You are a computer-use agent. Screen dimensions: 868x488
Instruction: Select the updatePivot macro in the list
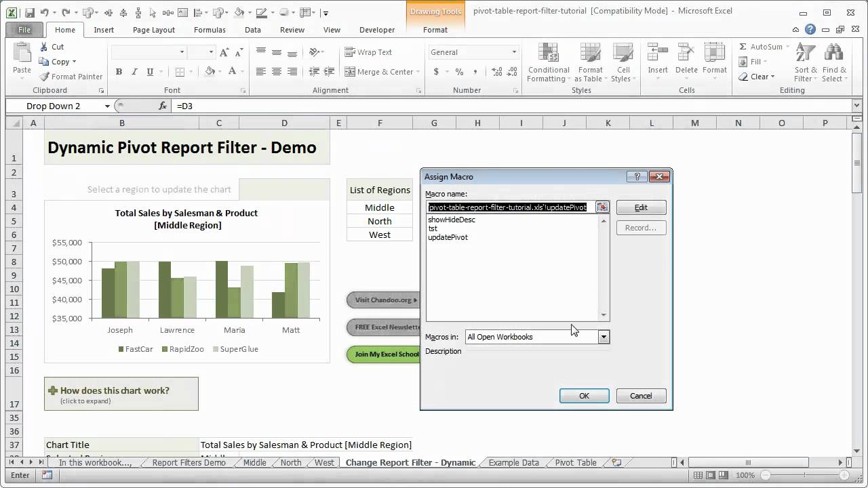click(x=448, y=237)
